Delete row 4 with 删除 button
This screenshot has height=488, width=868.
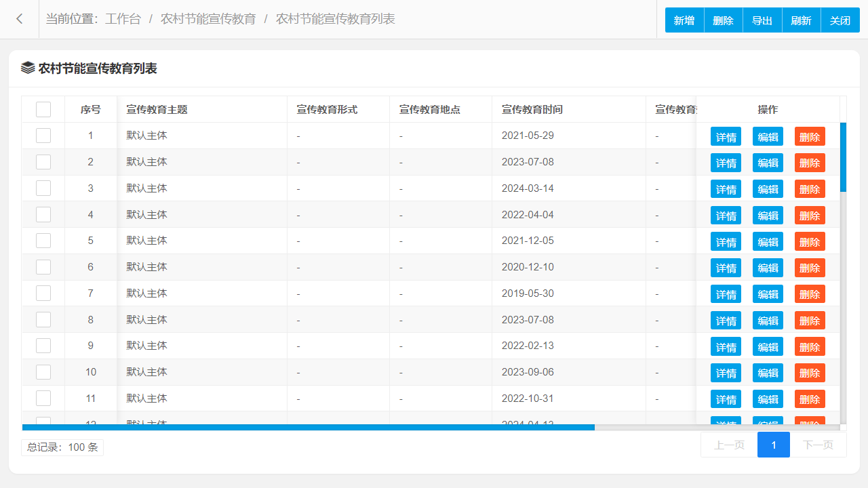[810, 216]
